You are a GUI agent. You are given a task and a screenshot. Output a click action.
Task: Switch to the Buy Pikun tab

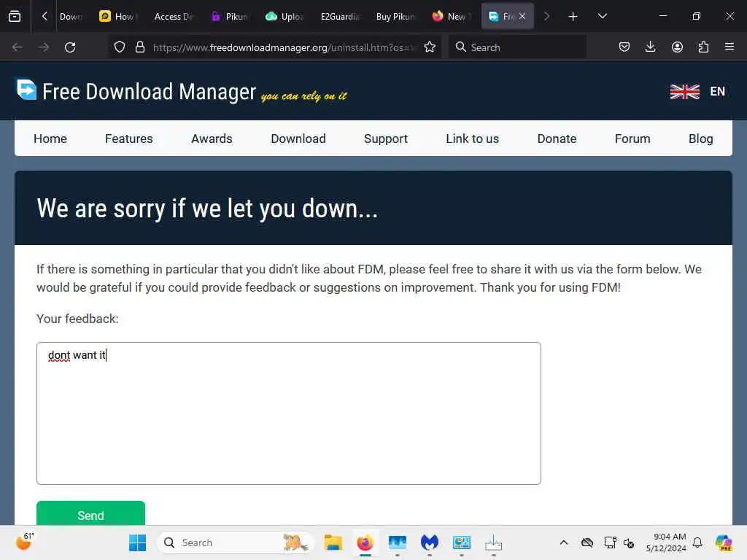[x=395, y=17]
